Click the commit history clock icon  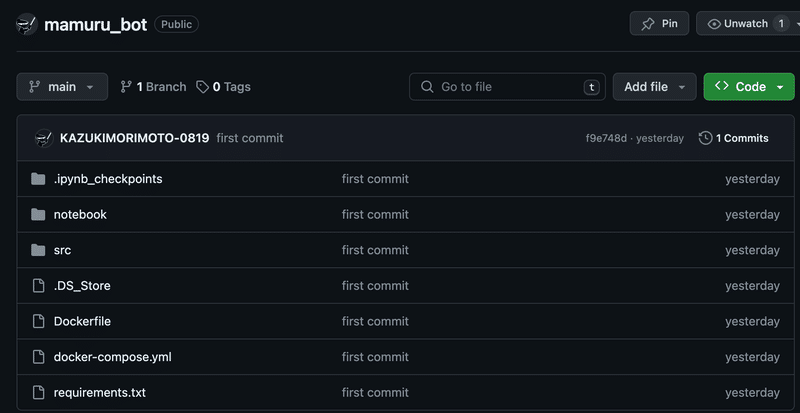click(705, 138)
